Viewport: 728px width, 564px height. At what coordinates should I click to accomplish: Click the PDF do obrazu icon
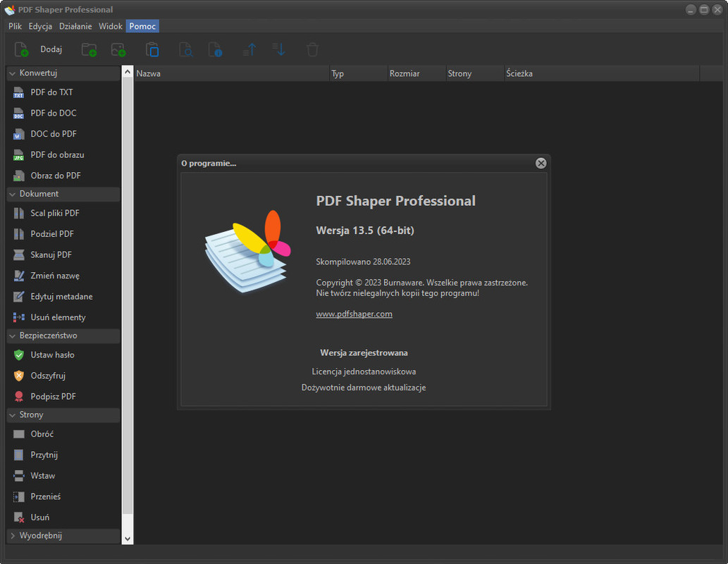pos(18,155)
